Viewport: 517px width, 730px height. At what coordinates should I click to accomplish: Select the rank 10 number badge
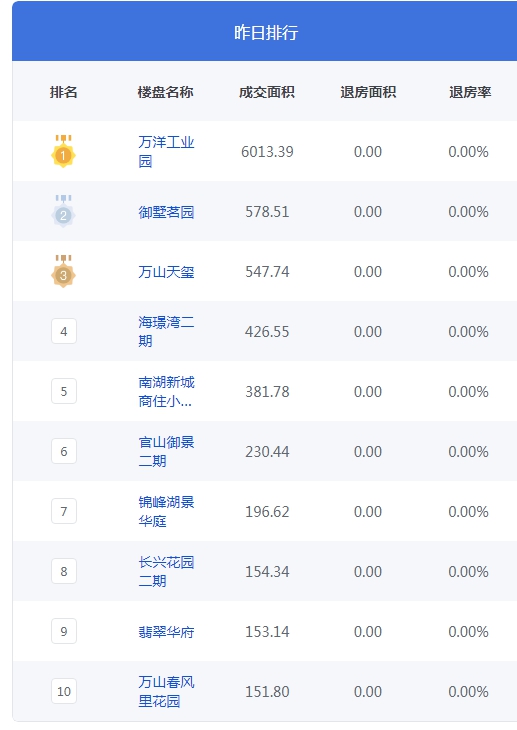tap(64, 691)
